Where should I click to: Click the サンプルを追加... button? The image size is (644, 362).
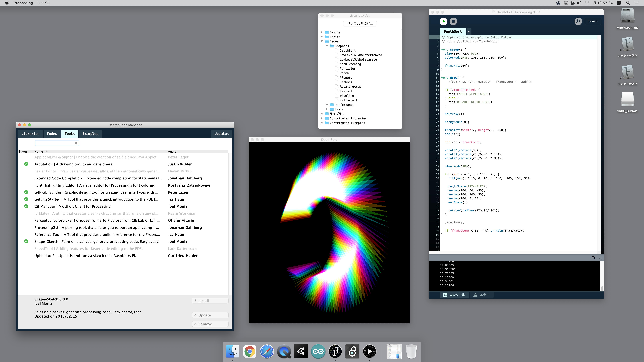[360, 24]
